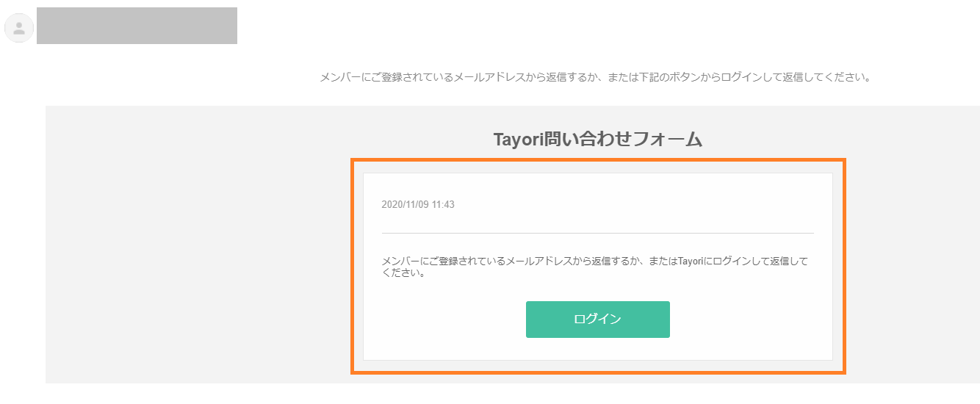Click the orange highlight frame's top border
Screen dimensions: 980x404
[x=597, y=159]
